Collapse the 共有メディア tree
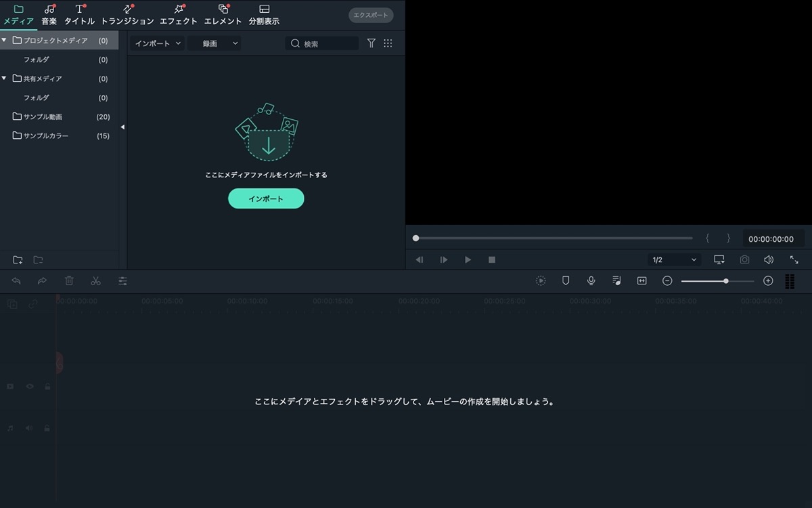812x508 pixels. click(x=5, y=79)
